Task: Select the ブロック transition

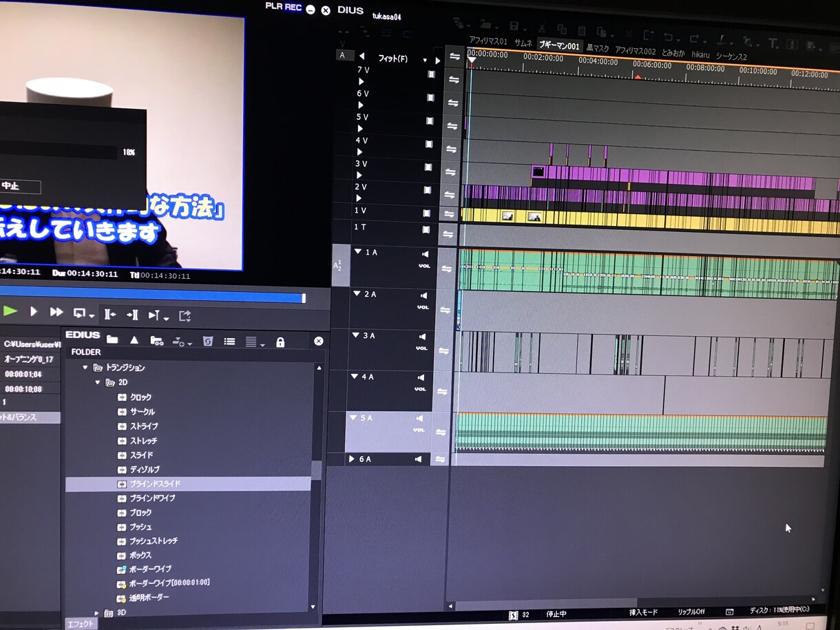Action: (x=141, y=512)
